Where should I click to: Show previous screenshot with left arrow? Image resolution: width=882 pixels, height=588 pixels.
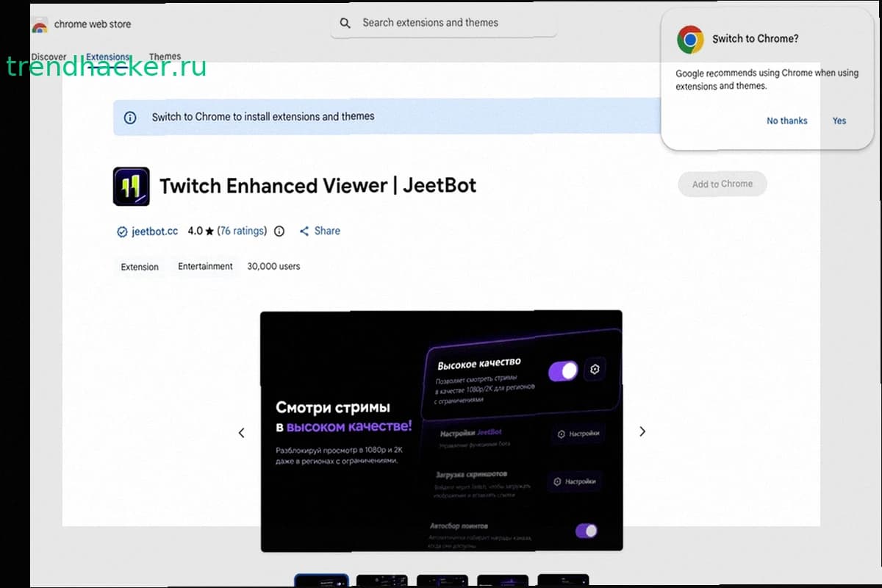point(241,433)
